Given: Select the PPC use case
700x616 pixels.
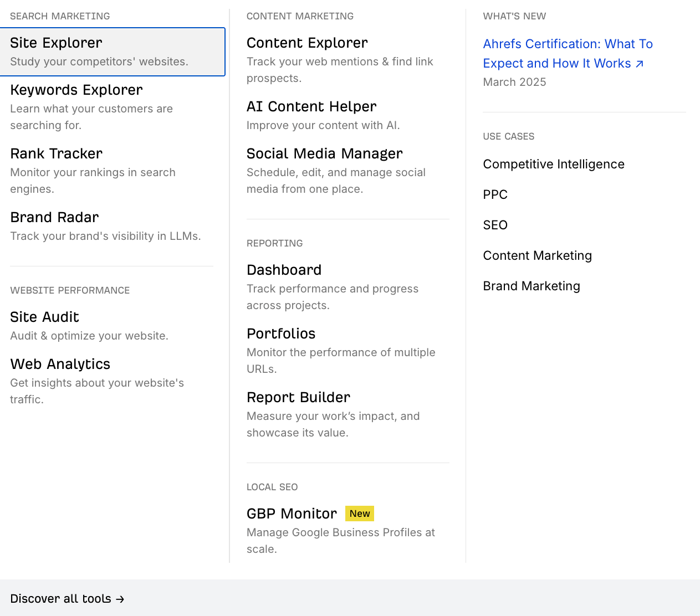Looking at the screenshot, I should click(495, 194).
